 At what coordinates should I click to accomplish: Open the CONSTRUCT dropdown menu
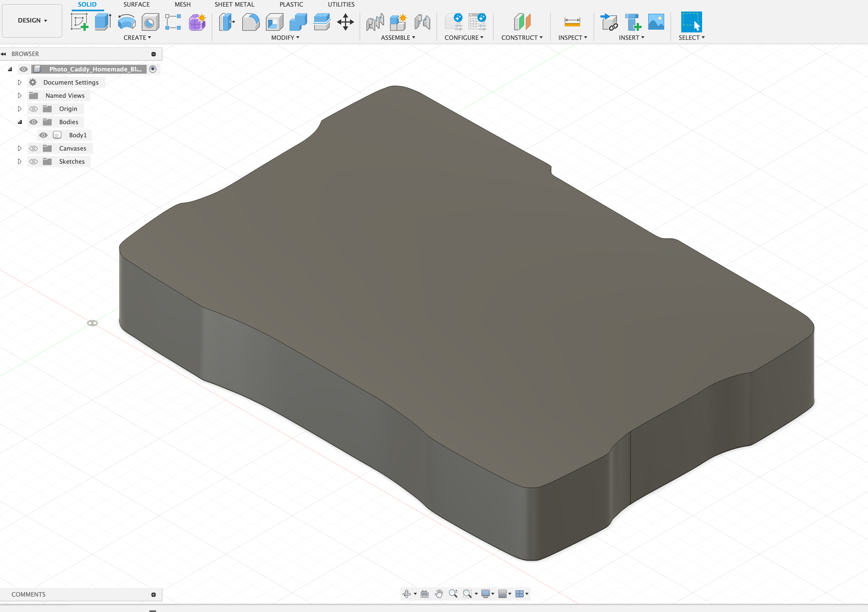tap(522, 38)
